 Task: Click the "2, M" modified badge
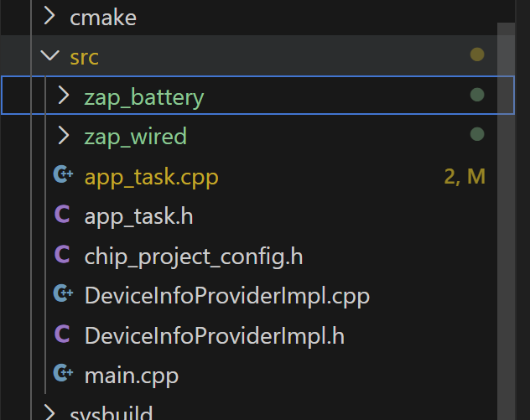click(x=465, y=177)
